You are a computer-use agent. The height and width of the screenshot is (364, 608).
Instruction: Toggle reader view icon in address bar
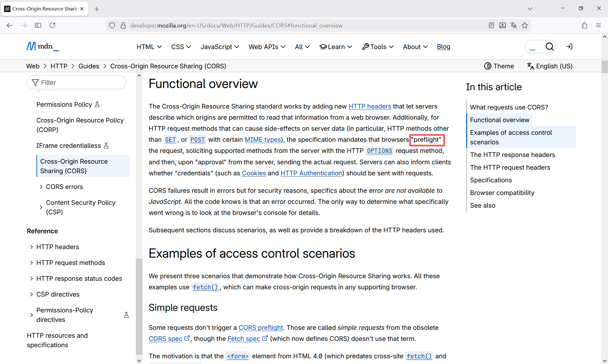pyautogui.click(x=491, y=25)
